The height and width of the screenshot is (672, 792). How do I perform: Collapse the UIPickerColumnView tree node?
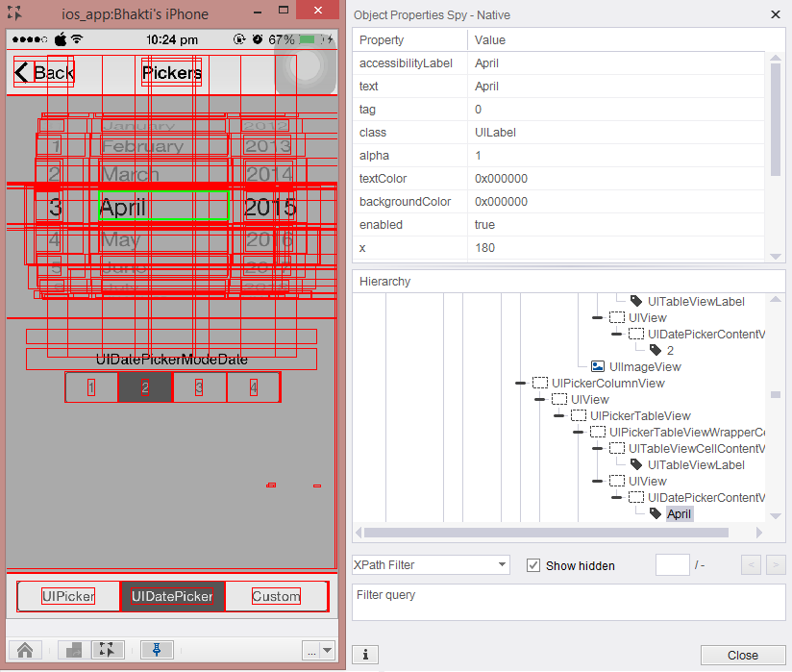521,383
